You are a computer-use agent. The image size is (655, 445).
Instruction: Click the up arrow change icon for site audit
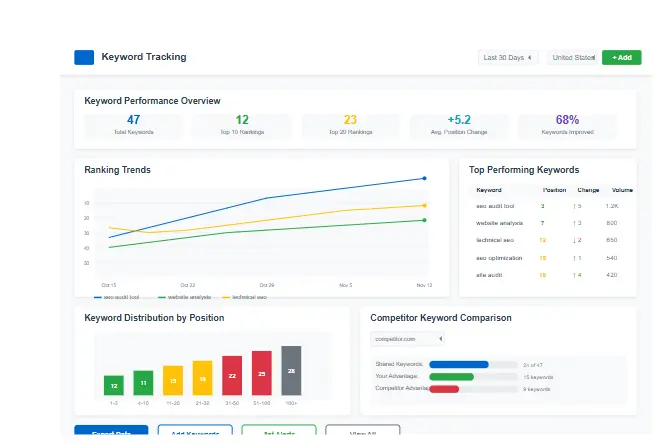[577, 274]
